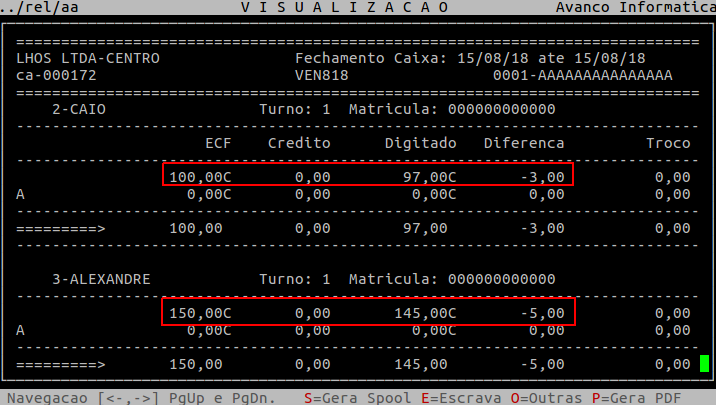Viewport: 716px width, 405px height.
Task: Click the Troco column header
Action: click(x=667, y=143)
